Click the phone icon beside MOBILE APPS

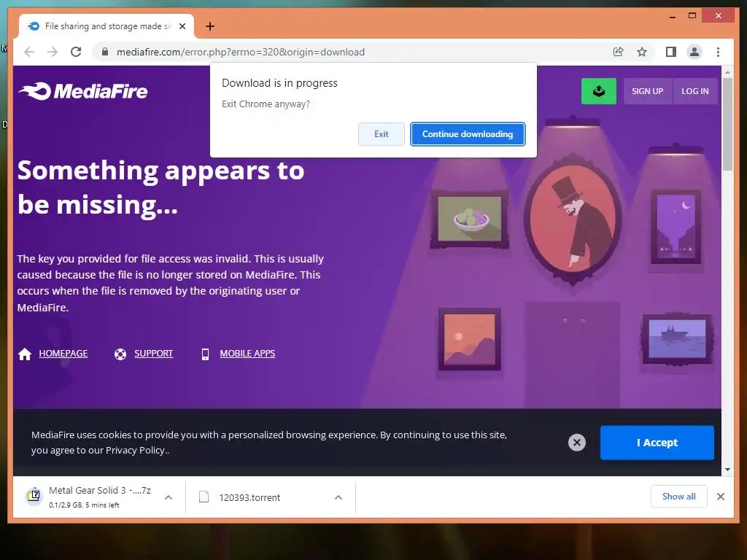(x=205, y=354)
